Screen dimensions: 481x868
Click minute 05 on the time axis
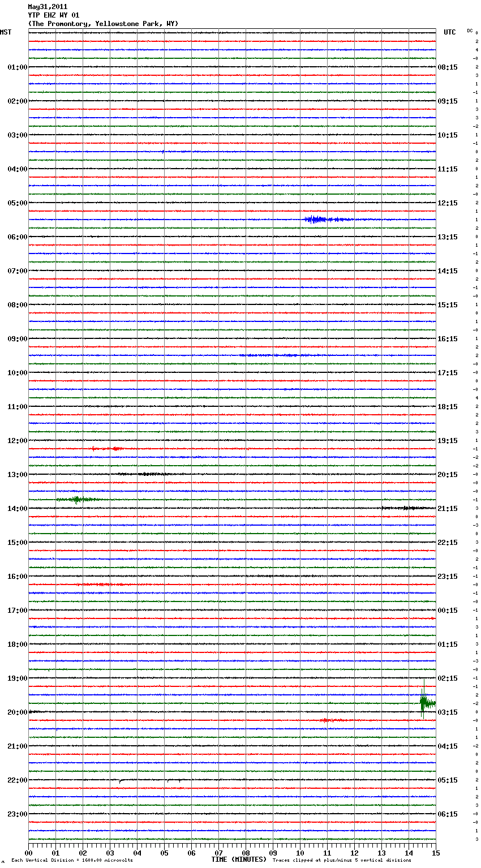(164, 853)
